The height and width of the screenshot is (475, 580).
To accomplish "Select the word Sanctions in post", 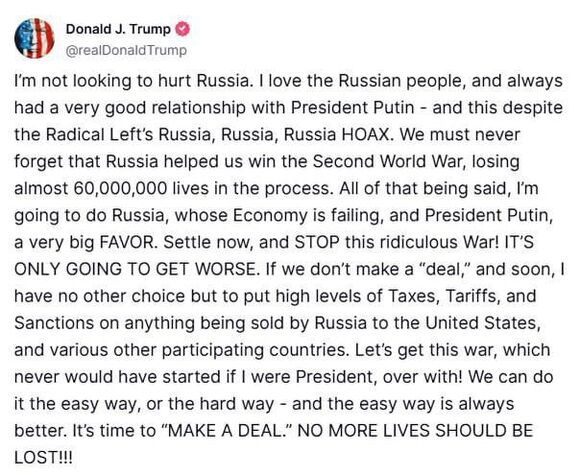I will [x=54, y=323].
